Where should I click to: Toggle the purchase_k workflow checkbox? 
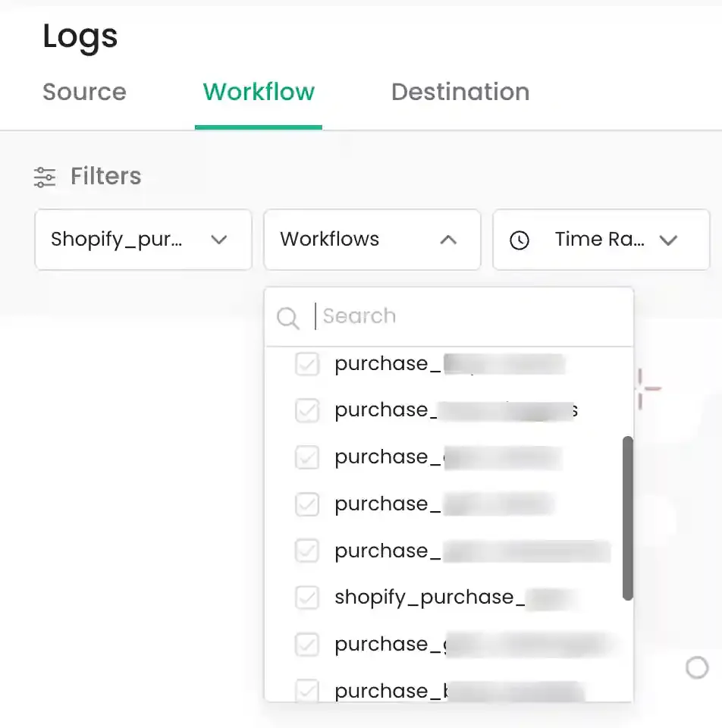[307, 690]
